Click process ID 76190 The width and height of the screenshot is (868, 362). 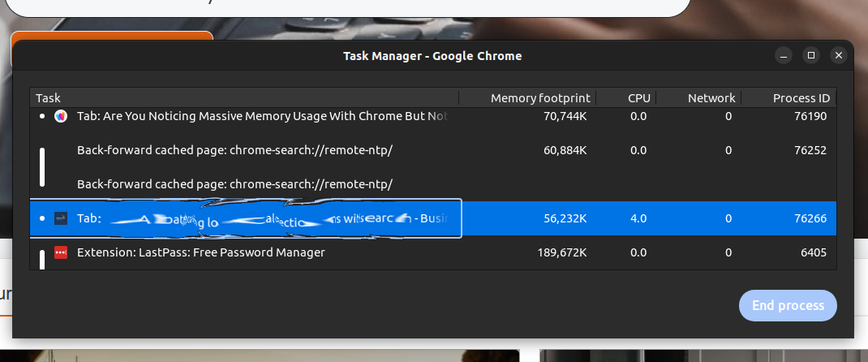coord(810,116)
